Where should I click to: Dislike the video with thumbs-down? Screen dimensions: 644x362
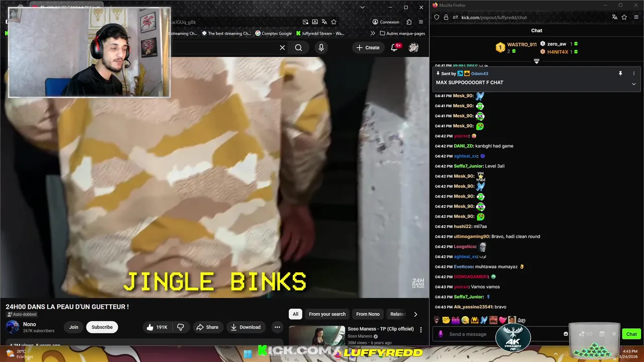pos(181,327)
